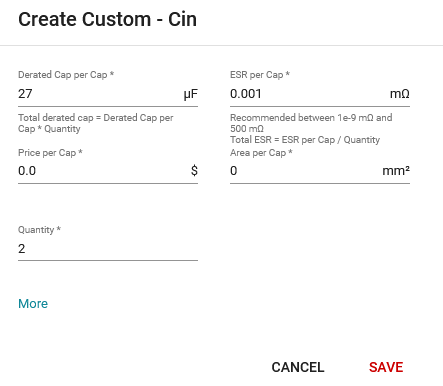Click the ESR per Cap label
443x386 pixels.
(x=260, y=75)
